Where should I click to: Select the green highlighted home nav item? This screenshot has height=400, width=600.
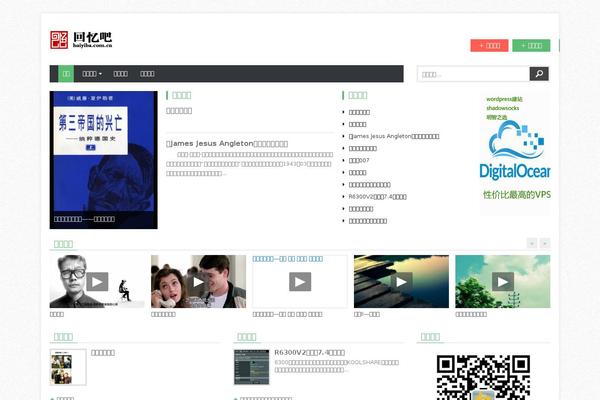[x=66, y=73]
